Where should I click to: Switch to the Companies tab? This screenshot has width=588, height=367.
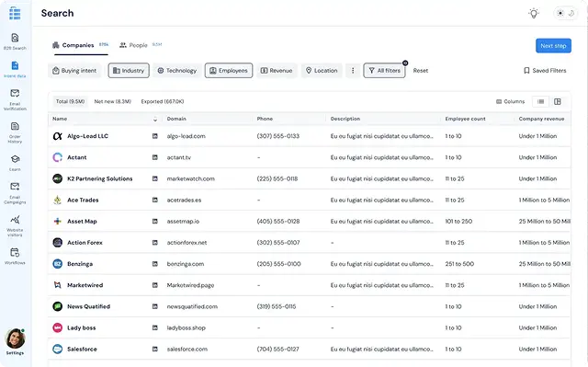pos(81,45)
